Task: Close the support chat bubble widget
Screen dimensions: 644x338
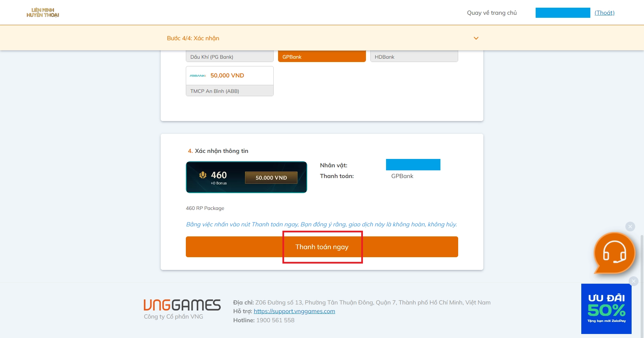Action: (x=630, y=227)
